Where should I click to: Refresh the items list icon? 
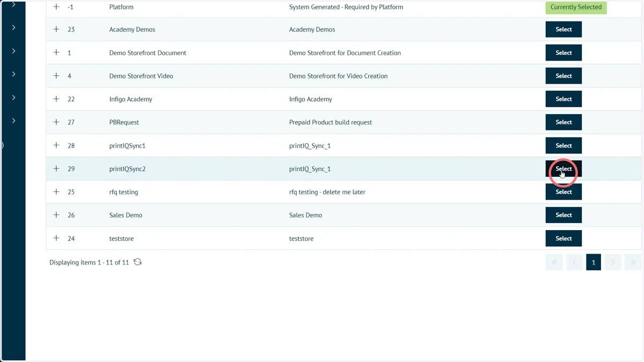tap(137, 262)
